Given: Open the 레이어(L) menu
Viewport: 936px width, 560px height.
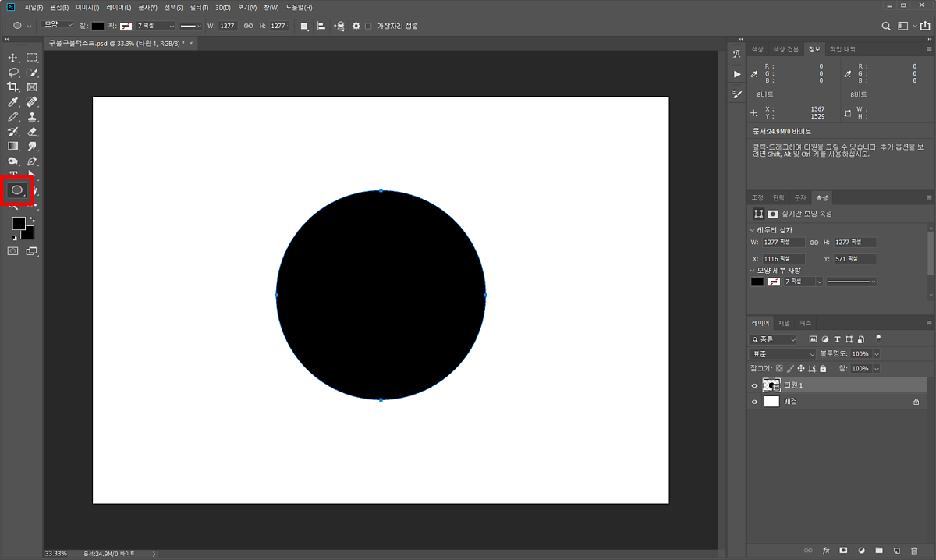Looking at the screenshot, I should (x=119, y=7).
